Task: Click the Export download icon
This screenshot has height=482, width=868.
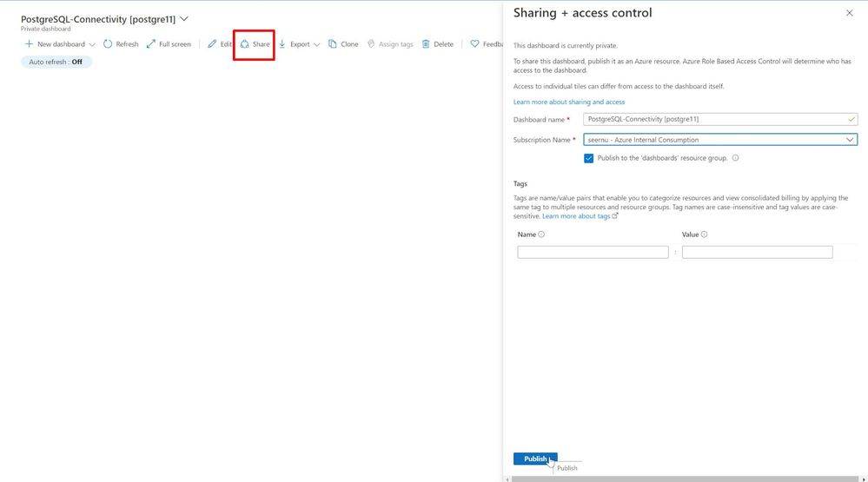Action: pyautogui.click(x=282, y=43)
